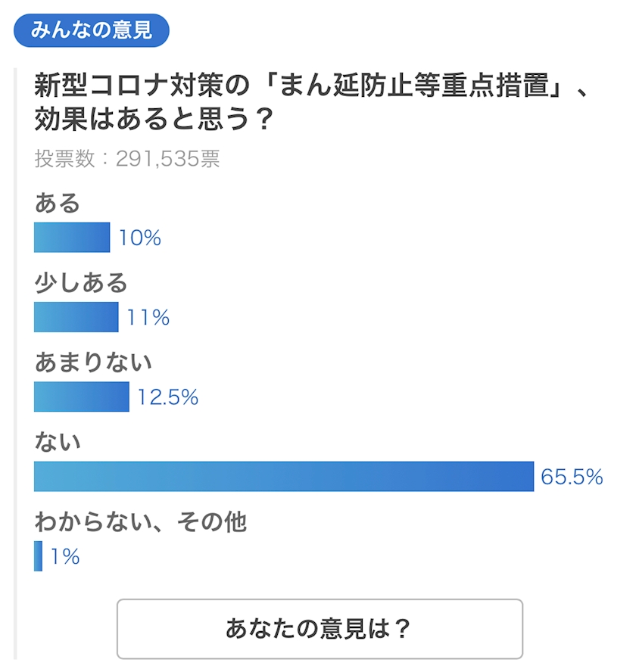Select the あまりない option label
This screenshot has height=672, width=636.
(x=93, y=362)
